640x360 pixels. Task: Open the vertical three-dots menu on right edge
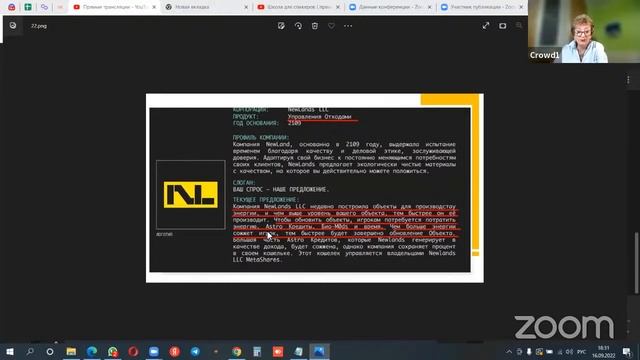pos(628,80)
